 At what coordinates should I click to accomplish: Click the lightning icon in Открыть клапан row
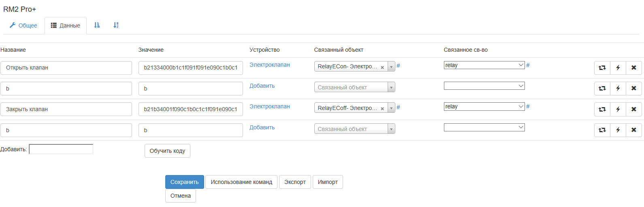click(618, 68)
